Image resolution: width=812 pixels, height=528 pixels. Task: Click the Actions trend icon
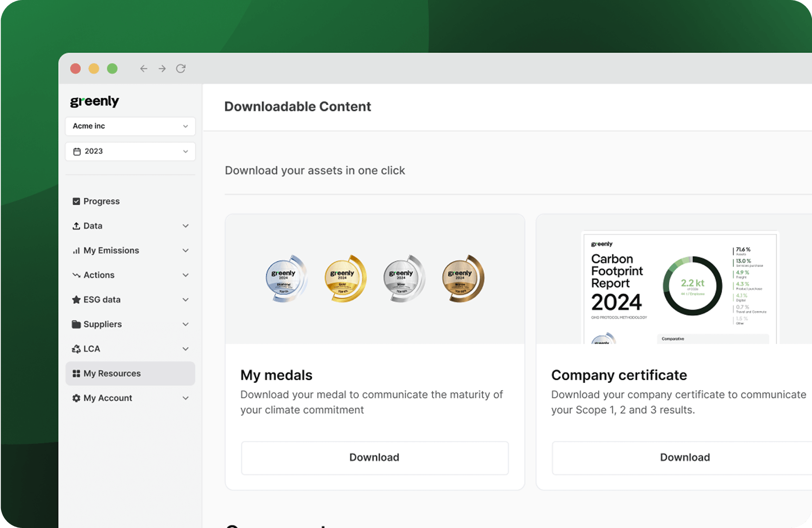point(76,275)
